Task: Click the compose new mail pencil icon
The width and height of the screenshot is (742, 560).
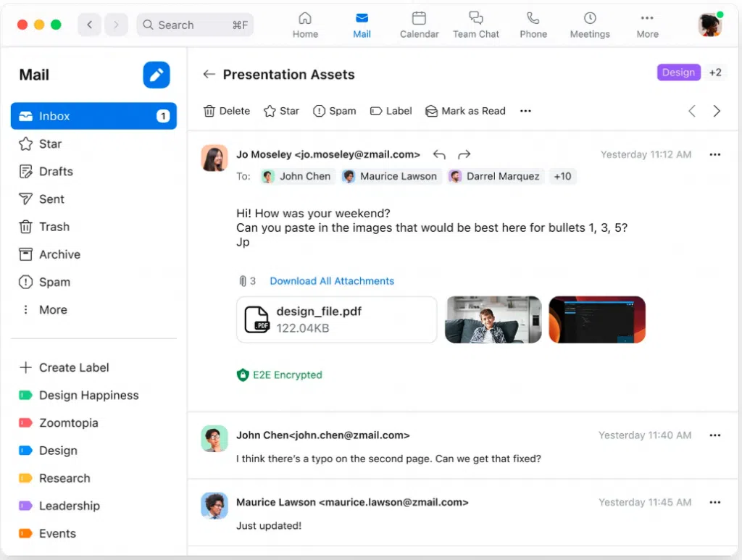Action: [x=156, y=75]
